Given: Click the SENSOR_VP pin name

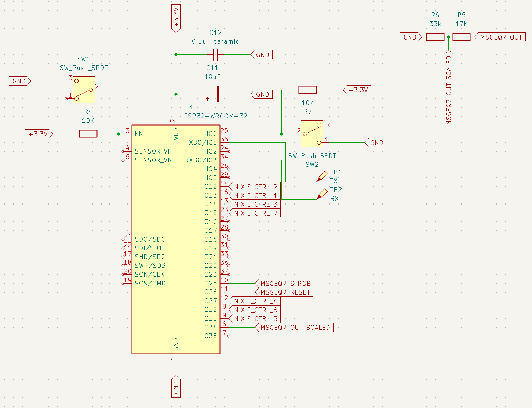Looking at the screenshot, I should tap(153, 151).
